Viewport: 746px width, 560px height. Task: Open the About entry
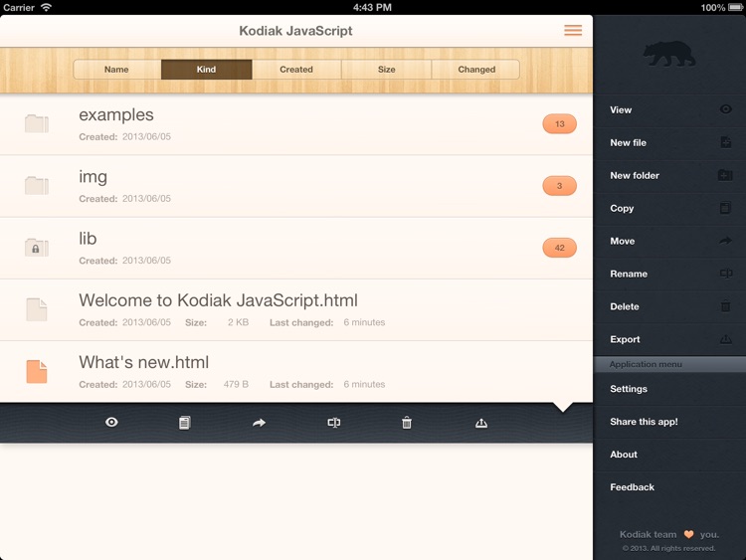point(669,455)
